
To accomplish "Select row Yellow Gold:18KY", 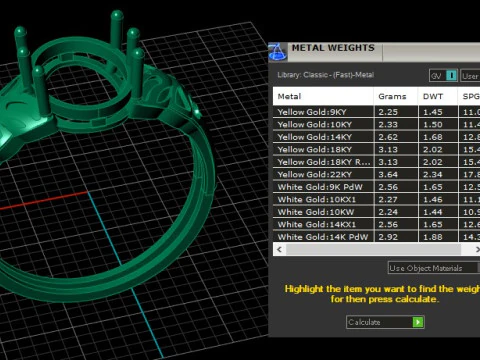I will point(376,149).
